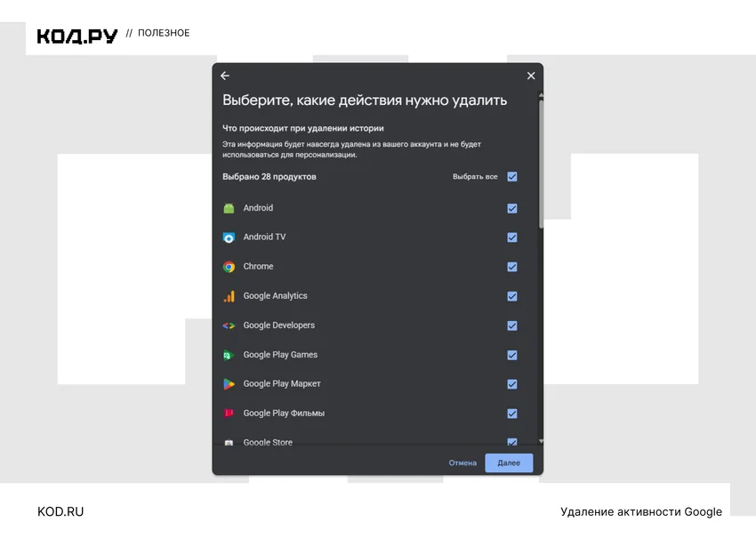The height and width of the screenshot is (538, 756).
Task: Click the ПОЛЕЗНОЕ section label
Action: 164,33
